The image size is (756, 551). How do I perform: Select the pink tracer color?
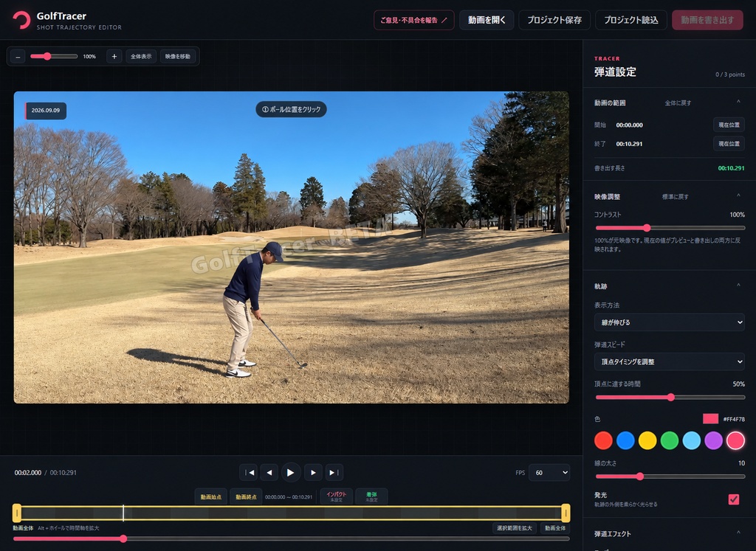point(735,440)
